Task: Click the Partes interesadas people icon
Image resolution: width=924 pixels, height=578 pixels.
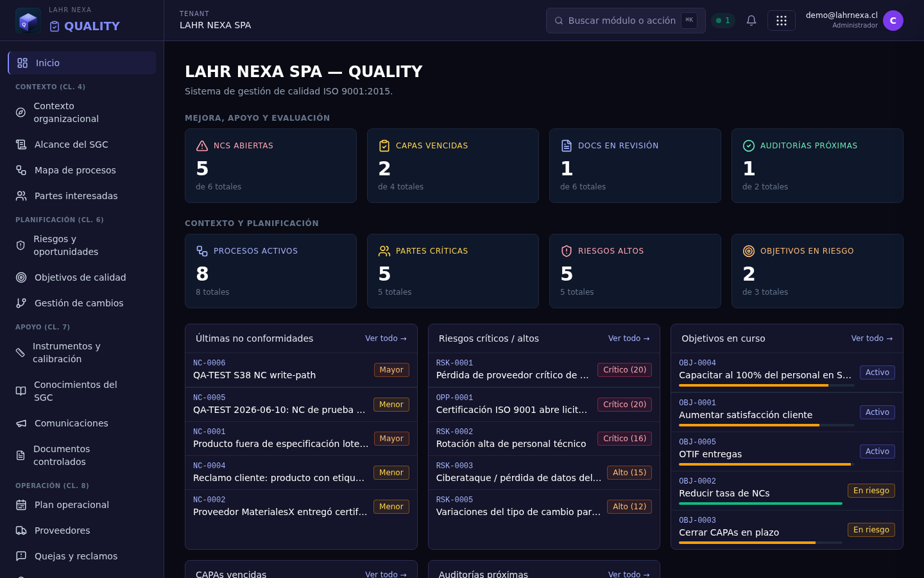Action: point(21,196)
